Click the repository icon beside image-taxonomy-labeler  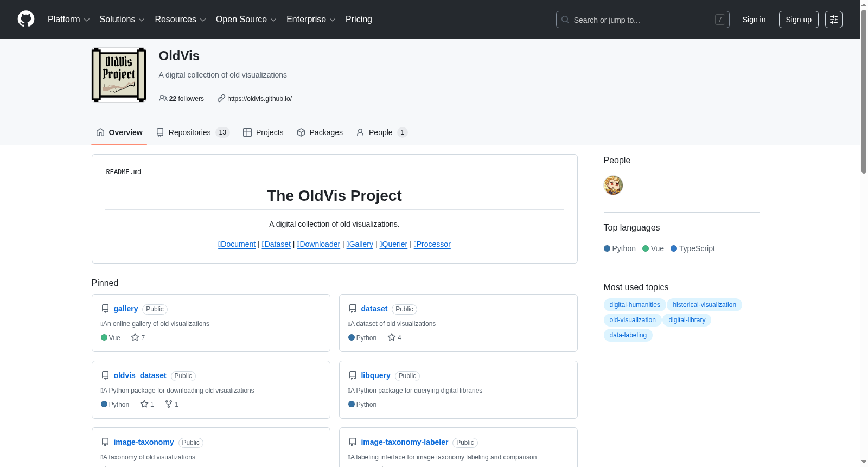pos(353,442)
